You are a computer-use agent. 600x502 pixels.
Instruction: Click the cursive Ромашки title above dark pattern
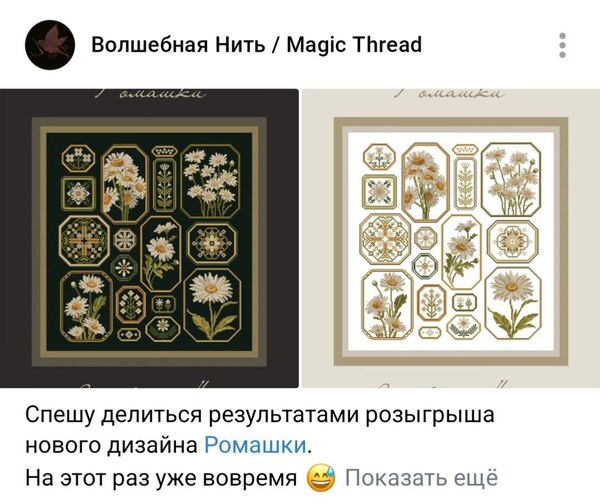[150, 93]
